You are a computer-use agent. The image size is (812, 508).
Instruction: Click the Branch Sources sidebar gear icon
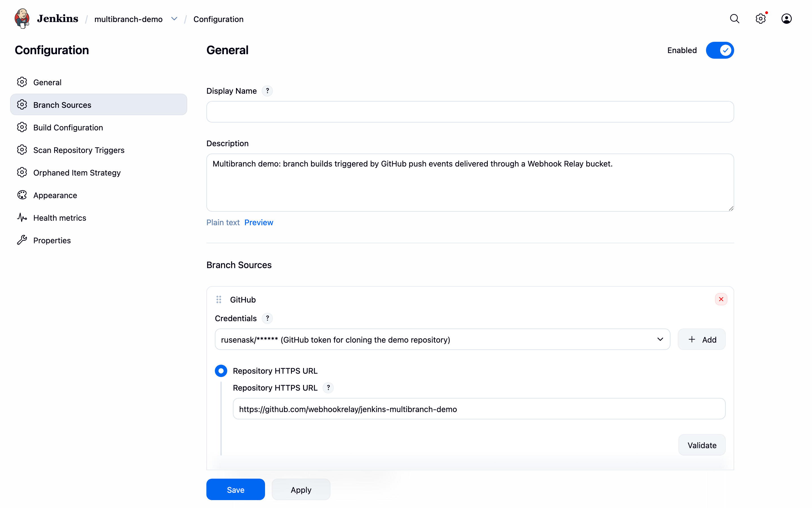tap(22, 105)
